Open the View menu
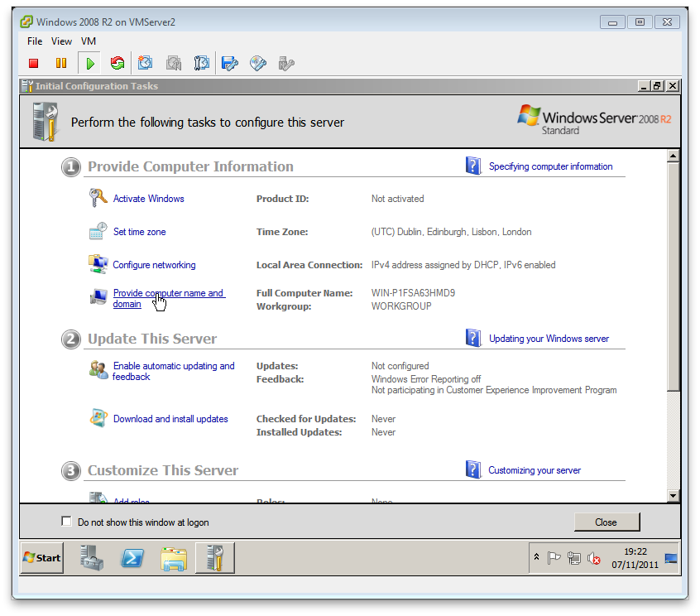This screenshot has width=700, height=616. point(62,41)
